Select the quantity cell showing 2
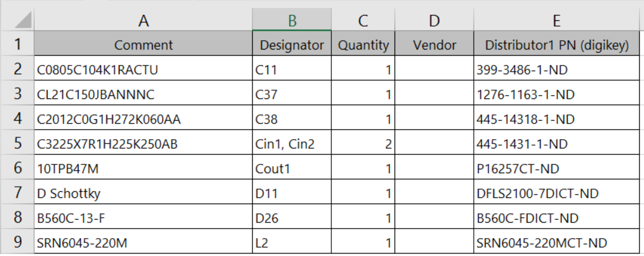 pos(363,143)
